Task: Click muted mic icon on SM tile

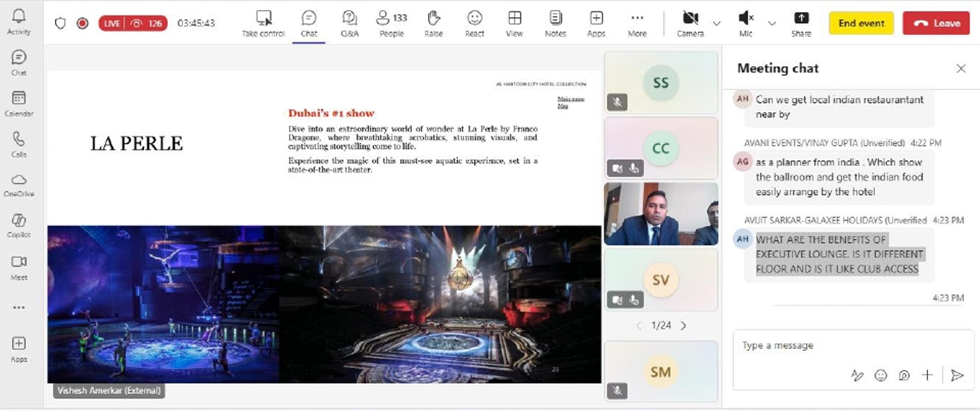Action: [x=617, y=391]
